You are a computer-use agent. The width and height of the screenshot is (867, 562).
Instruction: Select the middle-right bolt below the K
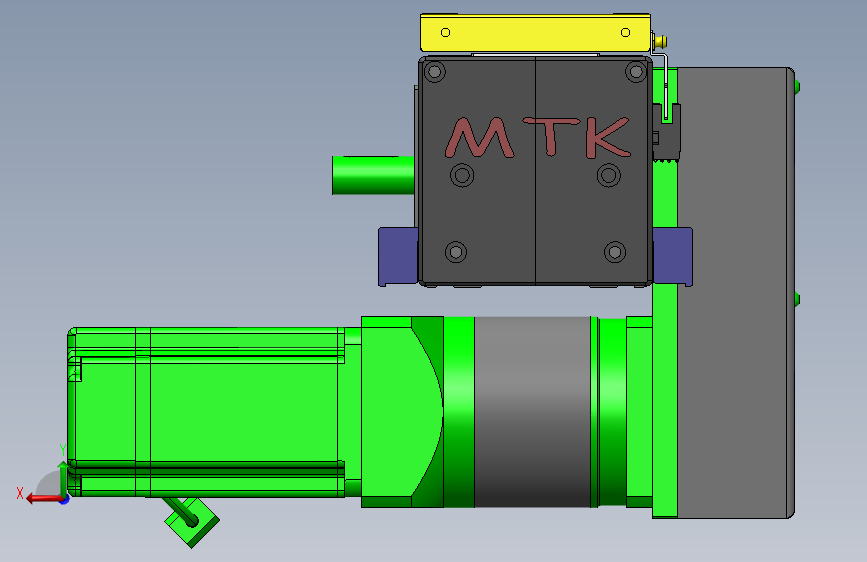(x=609, y=175)
